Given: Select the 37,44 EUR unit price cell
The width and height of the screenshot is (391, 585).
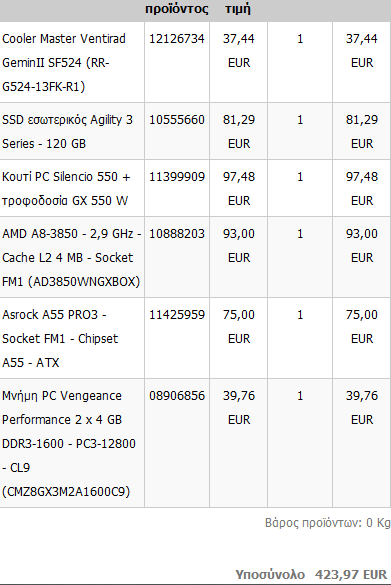Looking at the screenshot, I should (x=239, y=50).
